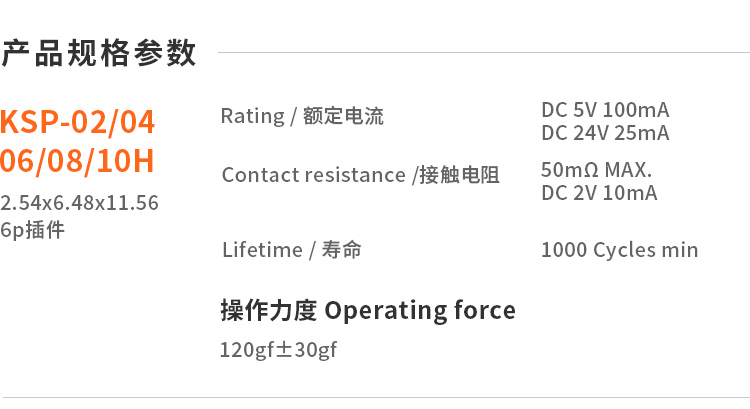
Task: Click the Lifetime / 寿命 label
Action: point(292,250)
